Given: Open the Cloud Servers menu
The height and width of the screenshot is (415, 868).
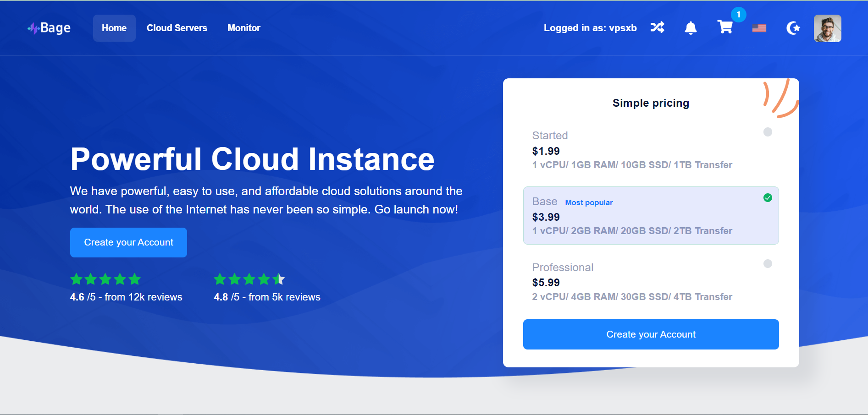Looking at the screenshot, I should pyautogui.click(x=177, y=28).
